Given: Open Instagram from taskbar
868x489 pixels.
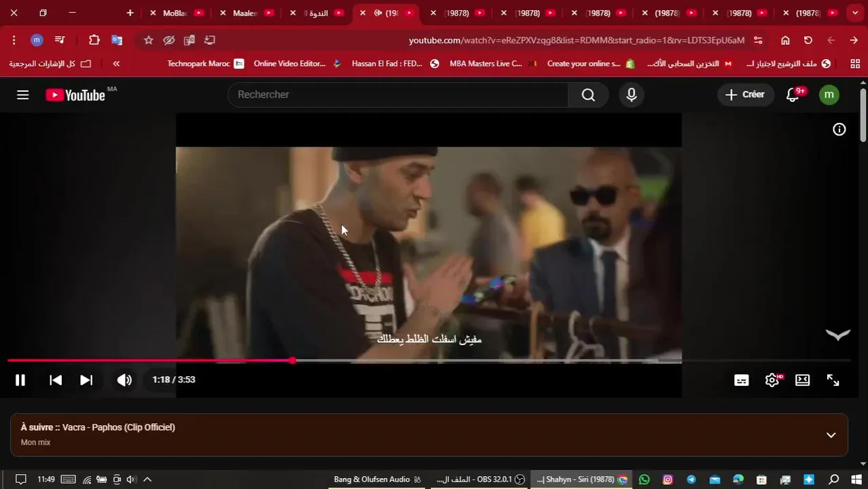Looking at the screenshot, I should pos(668,479).
